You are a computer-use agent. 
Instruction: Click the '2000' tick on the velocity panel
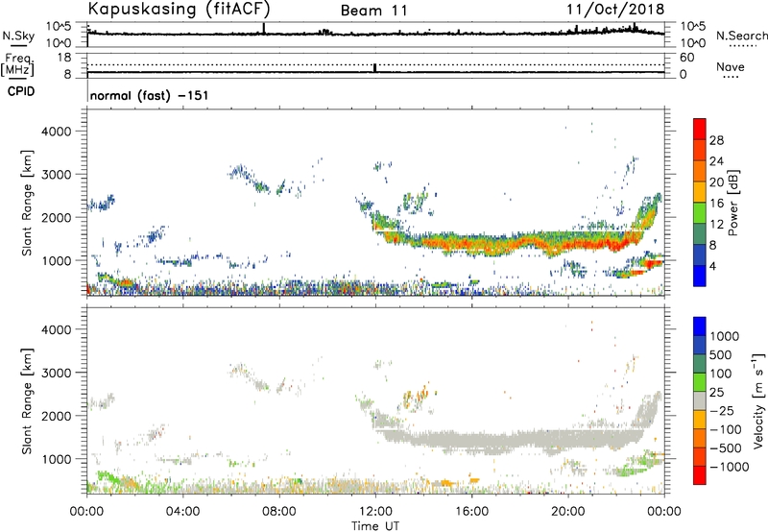pos(56,416)
